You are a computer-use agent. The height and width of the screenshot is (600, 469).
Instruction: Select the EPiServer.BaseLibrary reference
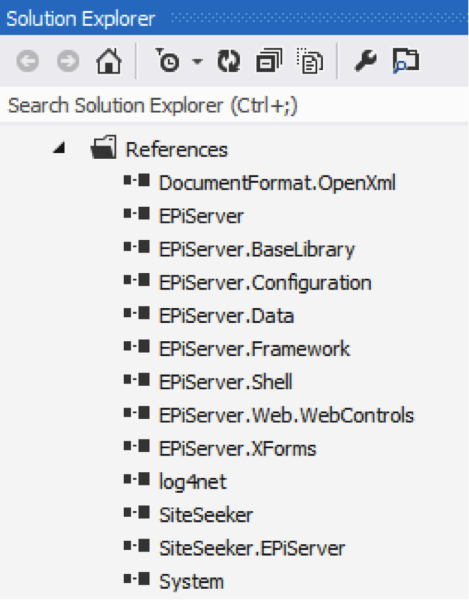click(257, 249)
